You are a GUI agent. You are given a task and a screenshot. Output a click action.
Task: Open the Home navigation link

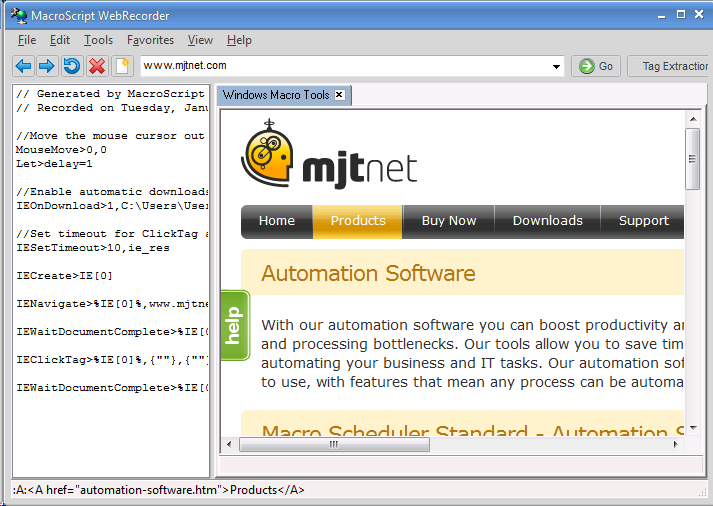point(276,221)
